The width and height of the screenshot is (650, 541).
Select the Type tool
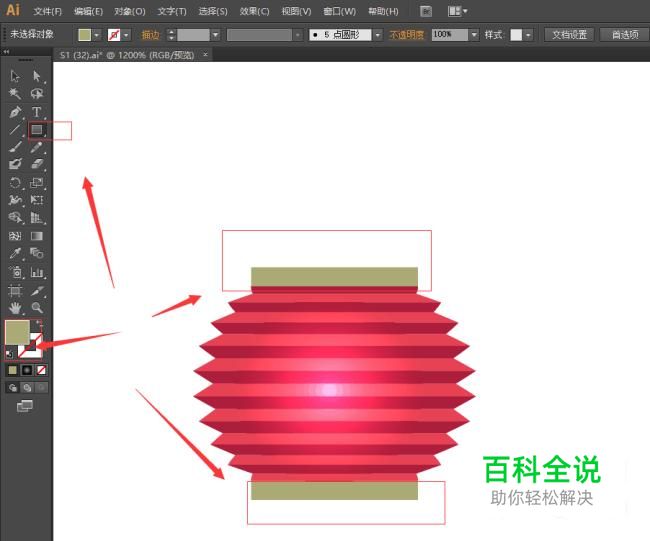tap(37, 112)
